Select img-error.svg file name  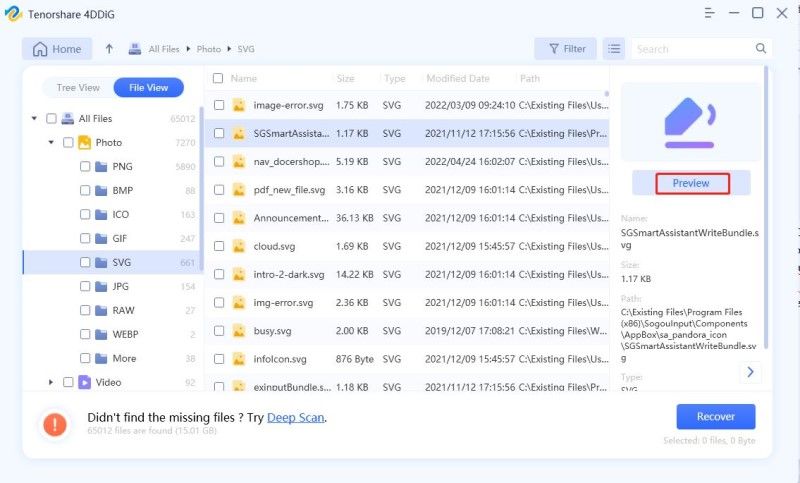coord(283,302)
